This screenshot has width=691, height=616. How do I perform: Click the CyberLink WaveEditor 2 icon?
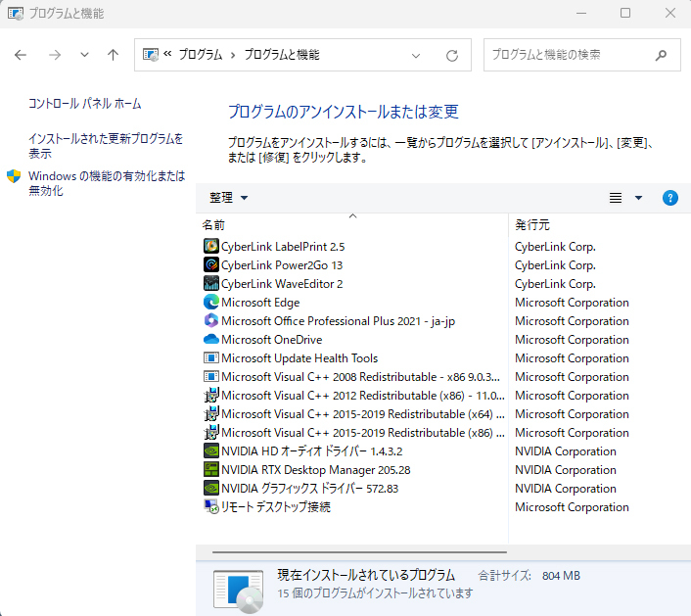pos(211,283)
